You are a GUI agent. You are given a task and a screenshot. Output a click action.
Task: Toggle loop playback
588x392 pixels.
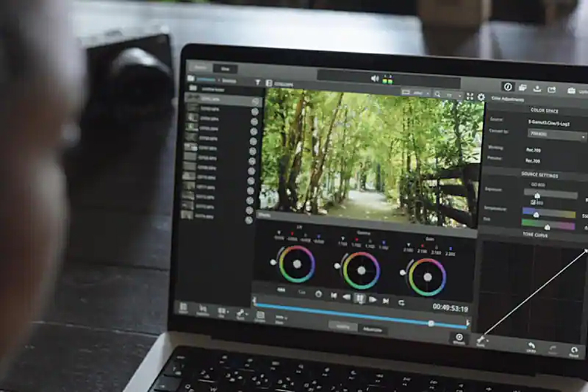coord(401,303)
